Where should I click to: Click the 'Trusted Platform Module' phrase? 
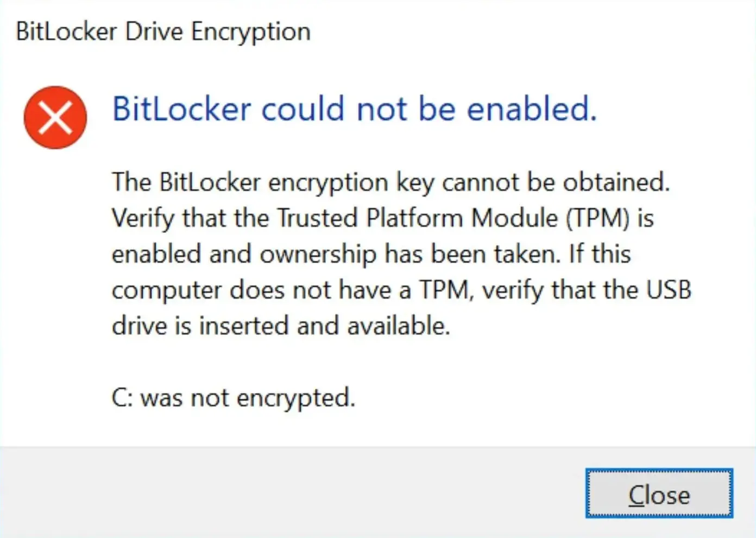(x=417, y=218)
